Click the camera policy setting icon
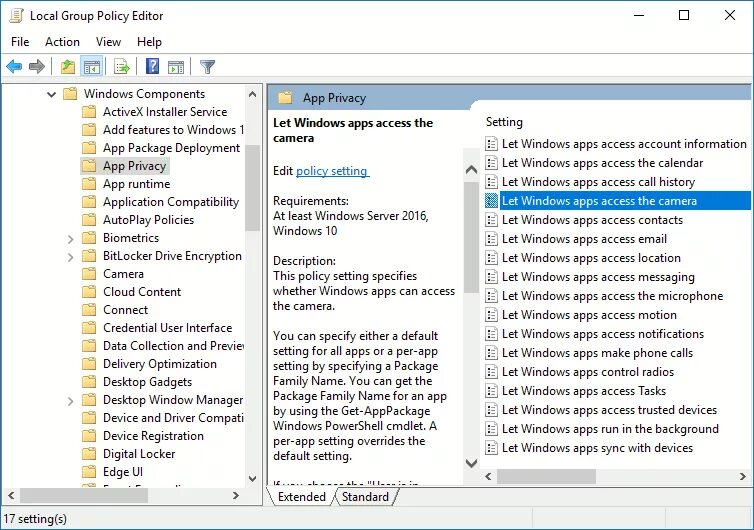754x530 pixels. click(x=491, y=201)
